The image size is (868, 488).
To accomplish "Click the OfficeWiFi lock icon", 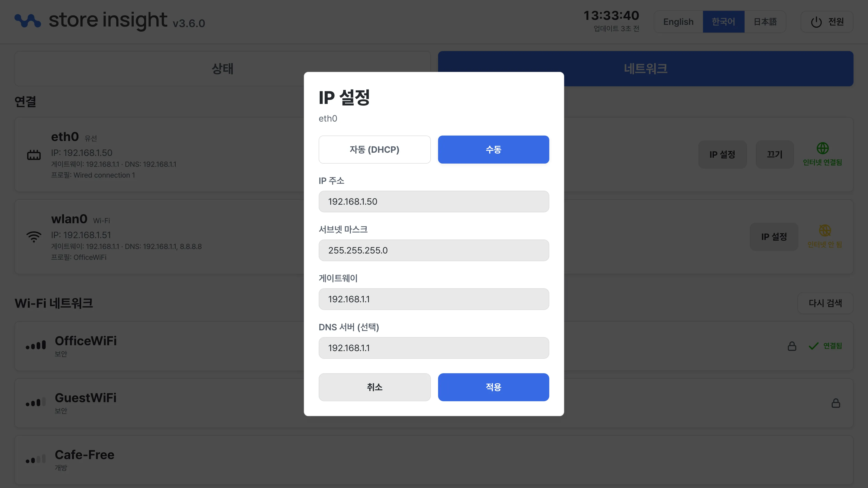I will (x=792, y=346).
